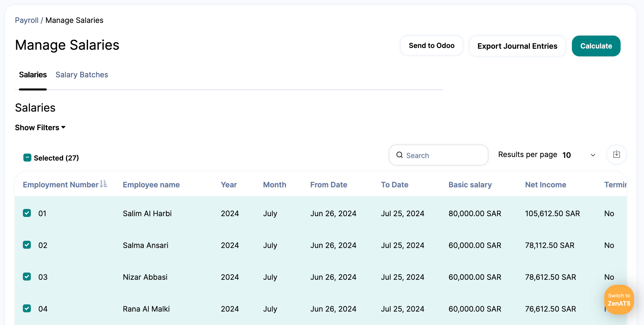This screenshot has height=325, width=644.
Task: Switch to the Salary Batches tab
Action: coord(82,75)
